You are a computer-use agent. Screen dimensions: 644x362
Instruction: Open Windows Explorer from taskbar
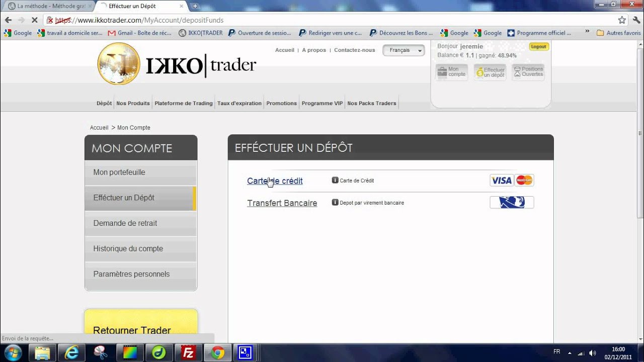coord(43,353)
